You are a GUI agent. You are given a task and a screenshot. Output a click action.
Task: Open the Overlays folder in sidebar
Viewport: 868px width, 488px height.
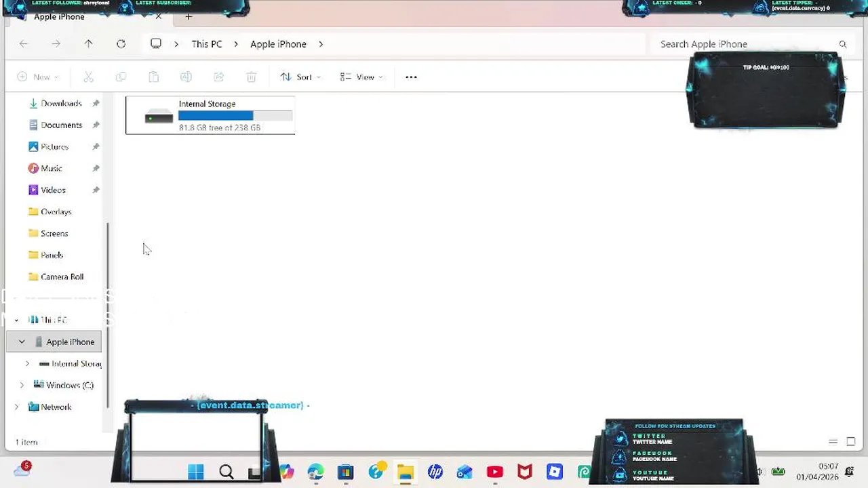(56, 212)
